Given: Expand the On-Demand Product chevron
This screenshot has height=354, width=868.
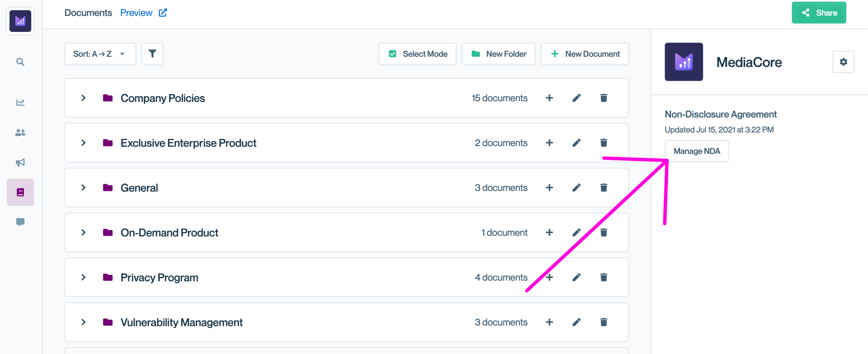Looking at the screenshot, I should 84,232.
